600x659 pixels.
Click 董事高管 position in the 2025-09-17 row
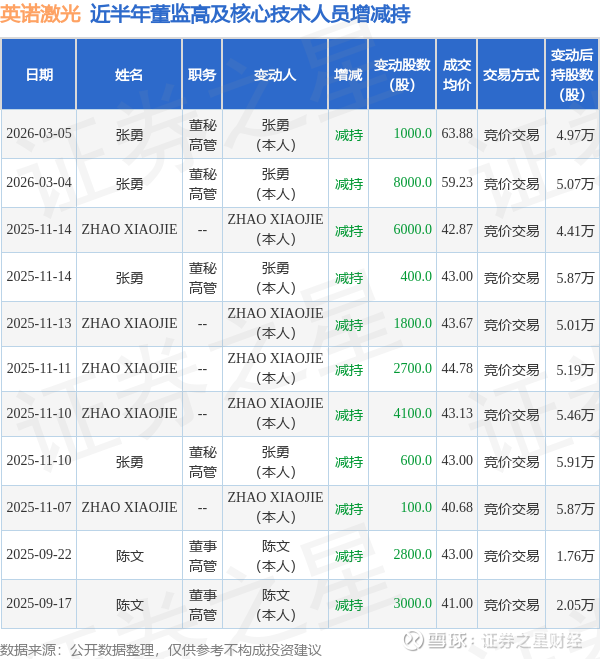tap(202, 605)
